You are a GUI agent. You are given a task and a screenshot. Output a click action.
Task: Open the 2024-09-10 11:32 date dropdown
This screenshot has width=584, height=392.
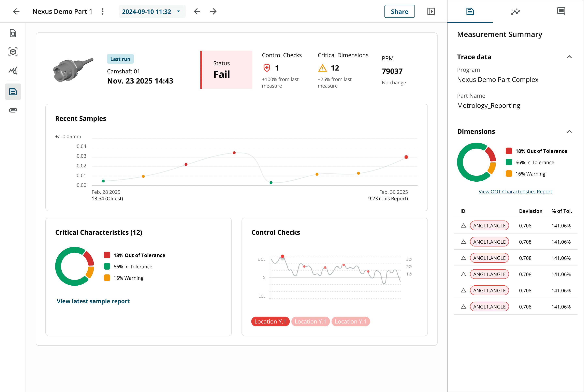click(151, 12)
